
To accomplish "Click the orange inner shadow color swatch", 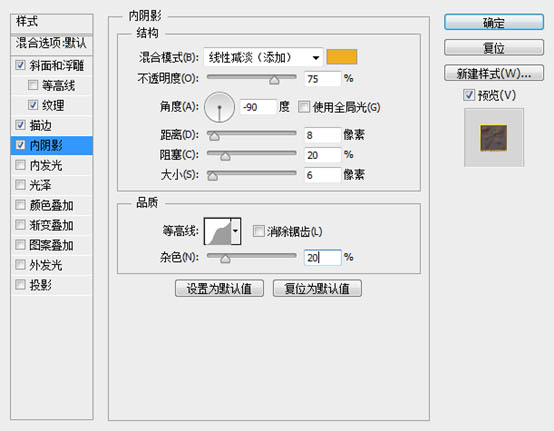I will pyautogui.click(x=342, y=57).
